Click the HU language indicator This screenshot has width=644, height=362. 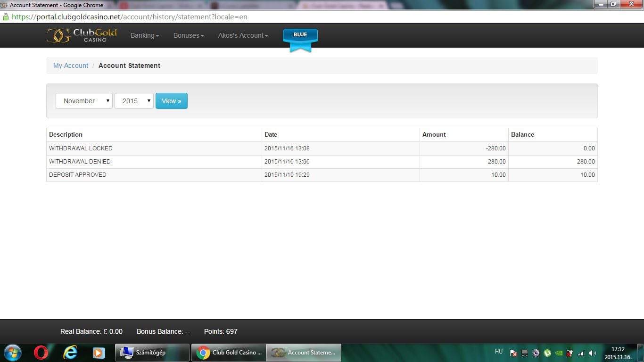[x=499, y=352]
